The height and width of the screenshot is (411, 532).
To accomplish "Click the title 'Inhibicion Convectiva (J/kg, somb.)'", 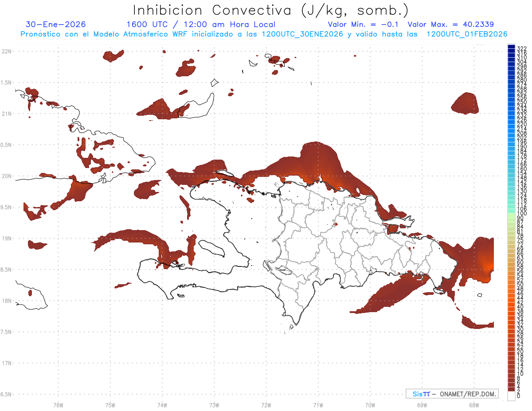I will point(271,10).
